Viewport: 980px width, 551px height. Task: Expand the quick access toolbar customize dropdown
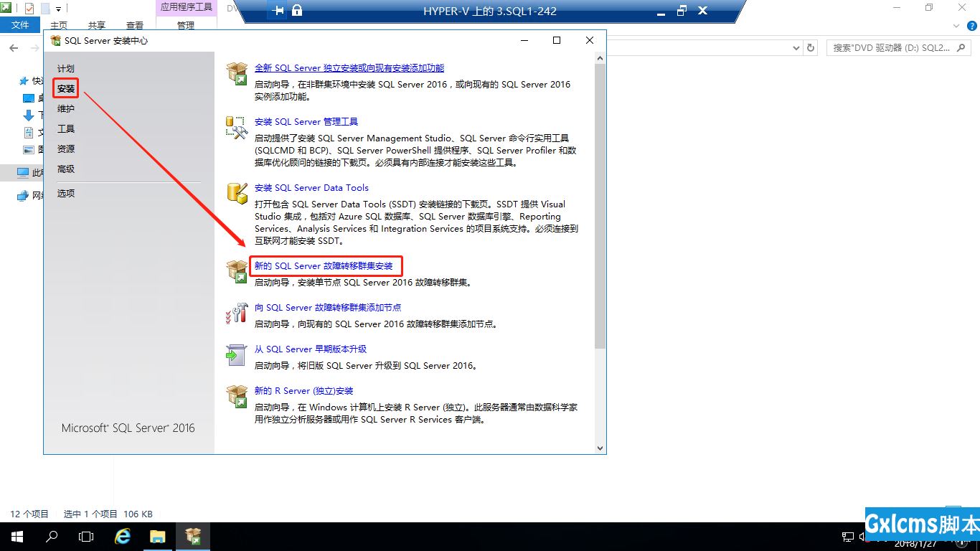(59, 9)
